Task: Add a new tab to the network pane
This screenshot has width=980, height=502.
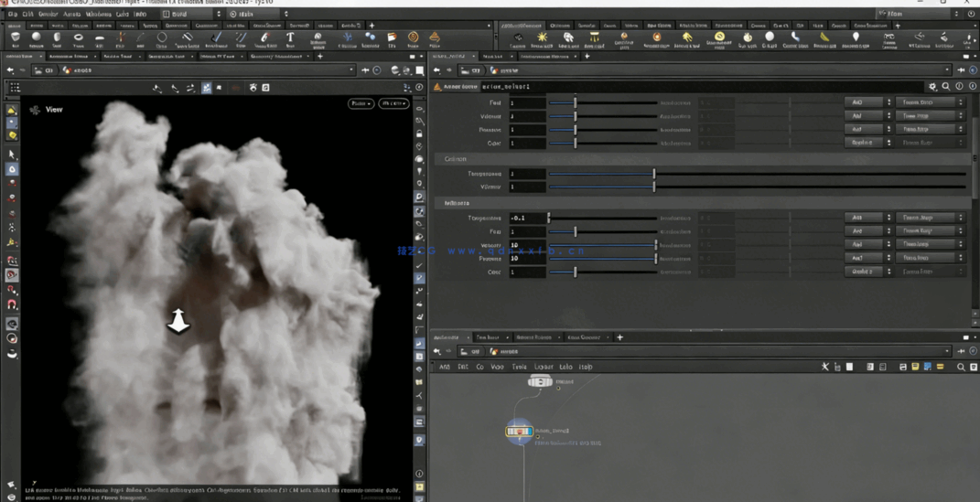Action: (x=620, y=337)
